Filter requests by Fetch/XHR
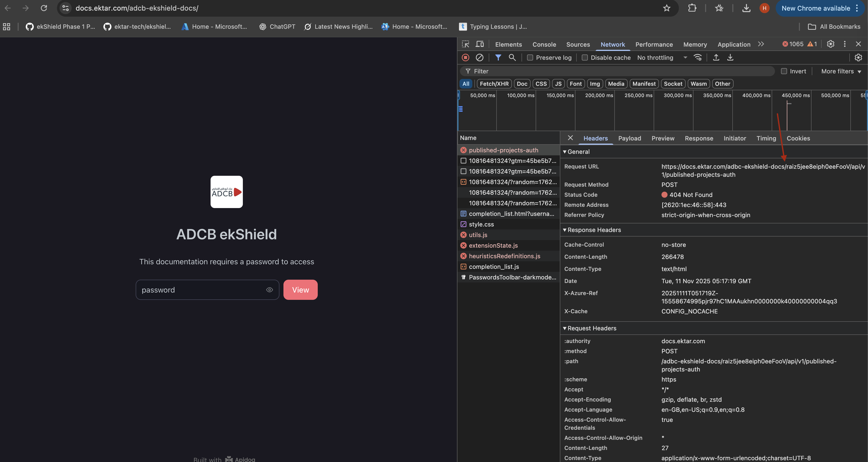Viewport: 868px width, 462px height. [494, 84]
